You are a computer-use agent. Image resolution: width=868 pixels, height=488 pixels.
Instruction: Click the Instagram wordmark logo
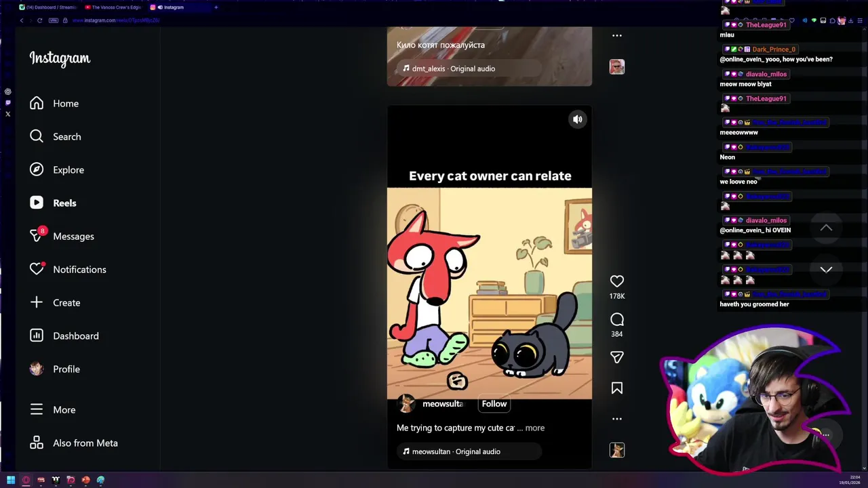click(x=60, y=59)
